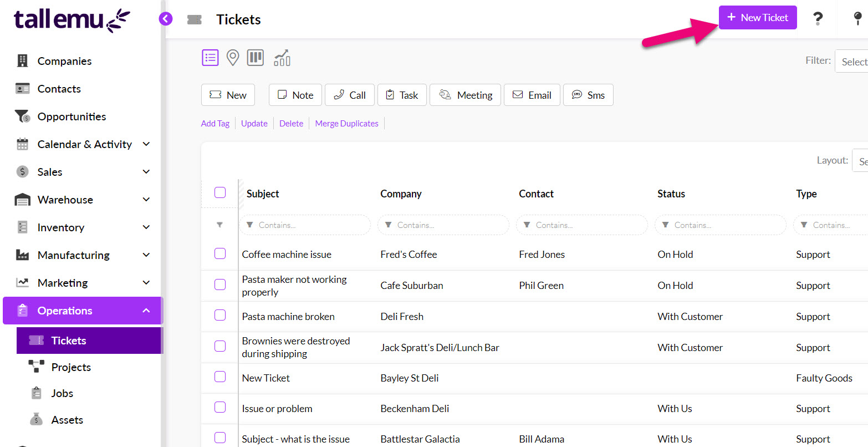Check the Coffee machine issue row
Viewport: 868px width, 447px height.
(x=220, y=253)
